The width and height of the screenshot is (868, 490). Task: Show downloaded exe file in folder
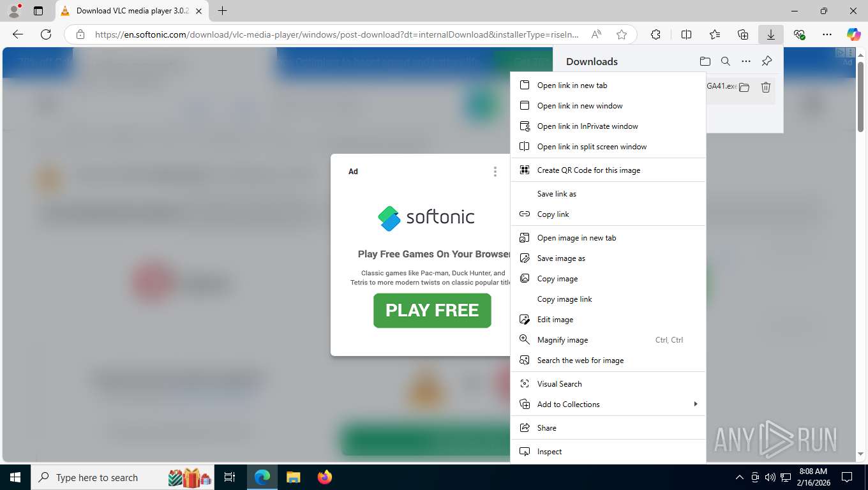(744, 87)
